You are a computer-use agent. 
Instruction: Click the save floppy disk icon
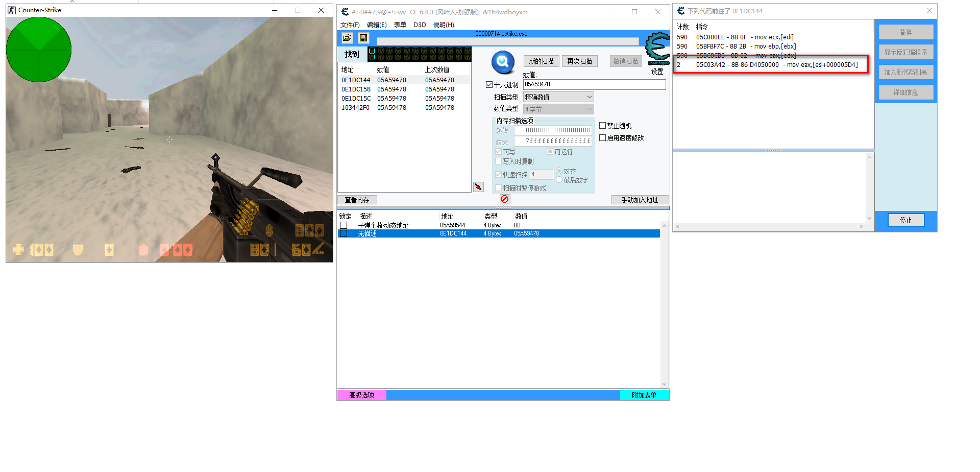363,38
